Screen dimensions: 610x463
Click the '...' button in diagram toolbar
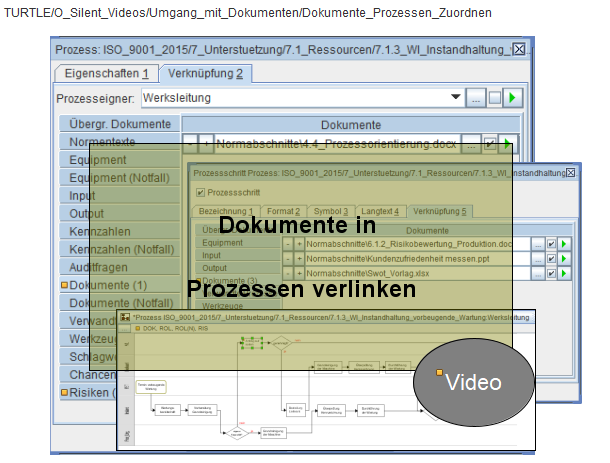point(124,328)
